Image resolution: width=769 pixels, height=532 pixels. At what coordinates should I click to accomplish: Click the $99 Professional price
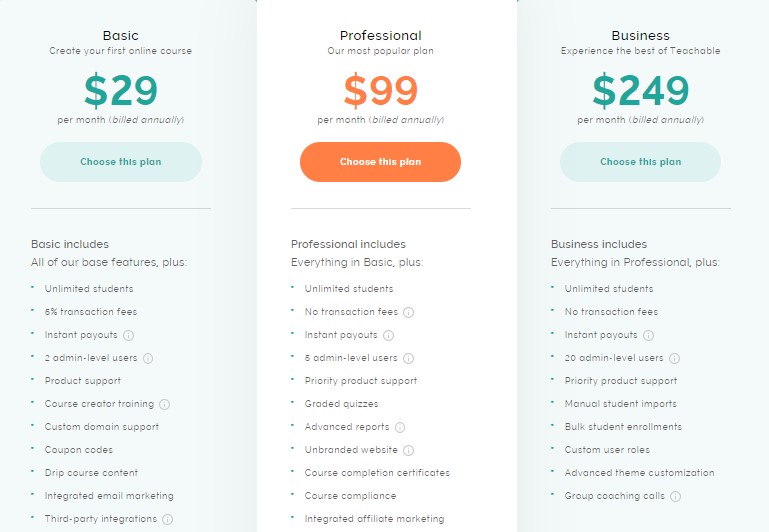(381, 90)
